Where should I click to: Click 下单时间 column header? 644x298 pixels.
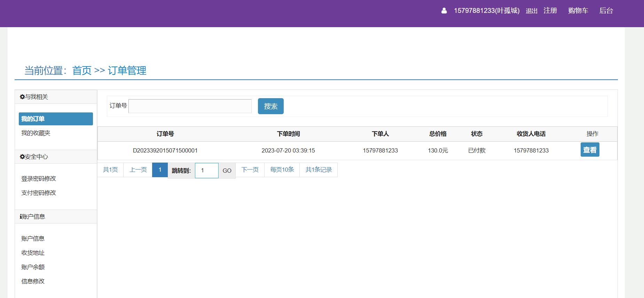click(x=288, y=134)
